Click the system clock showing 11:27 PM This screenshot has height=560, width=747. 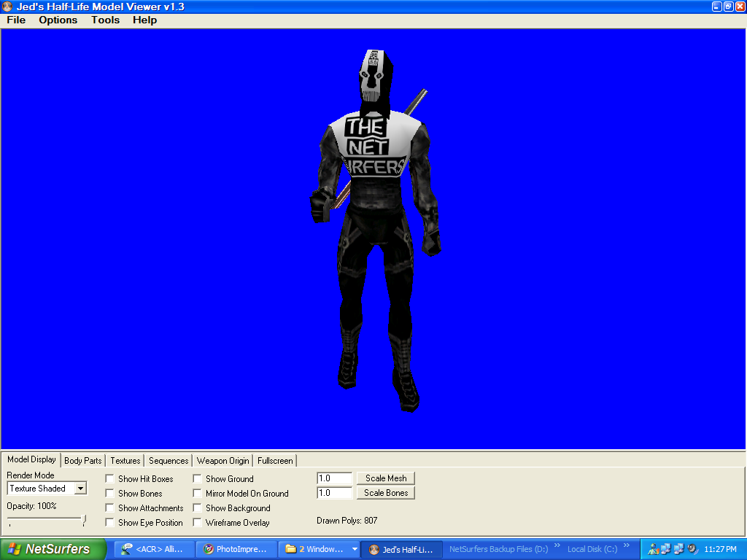pos(720,549)
